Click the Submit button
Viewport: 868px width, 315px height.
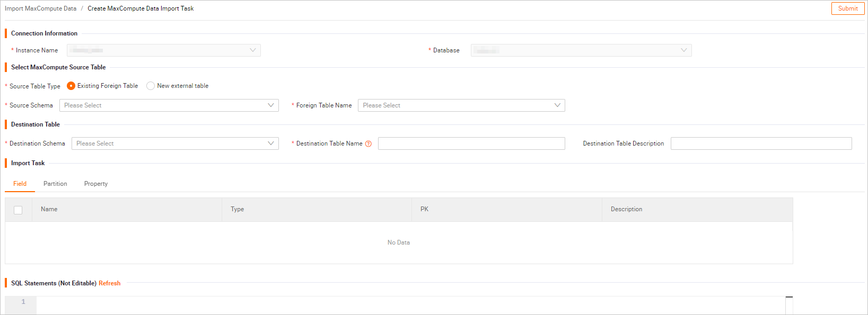[848, 8]
